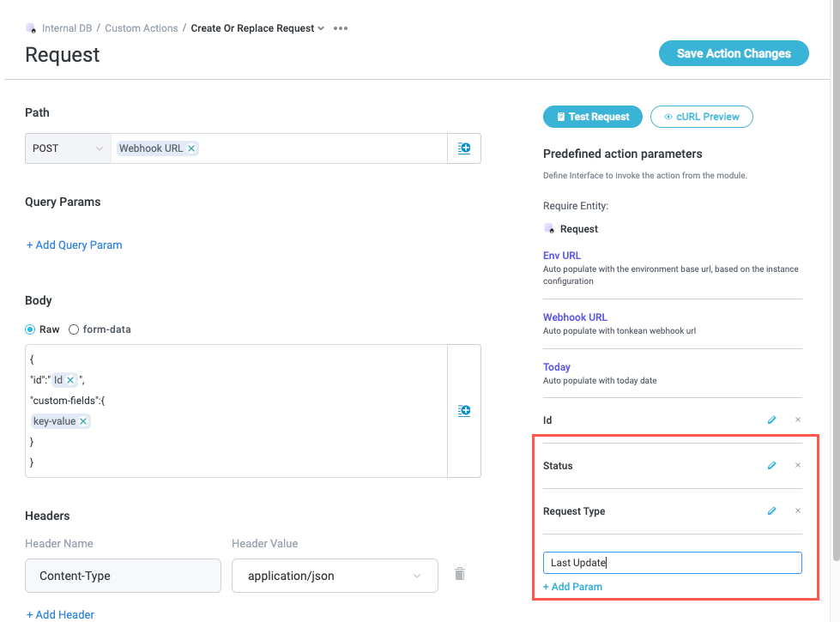Delete the Content-Type header with trash icon
840x622 pixels.
click(x=460, y=574)
